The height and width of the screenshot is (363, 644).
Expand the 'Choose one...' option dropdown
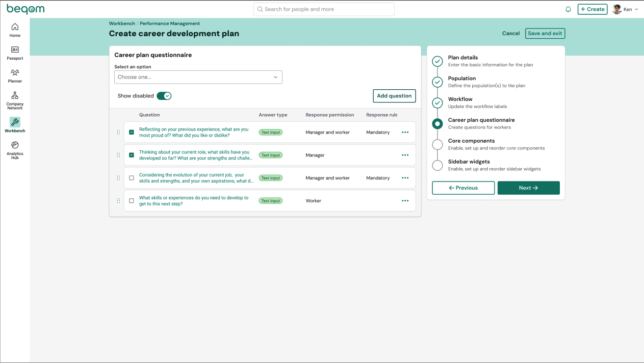coord(198,77)
